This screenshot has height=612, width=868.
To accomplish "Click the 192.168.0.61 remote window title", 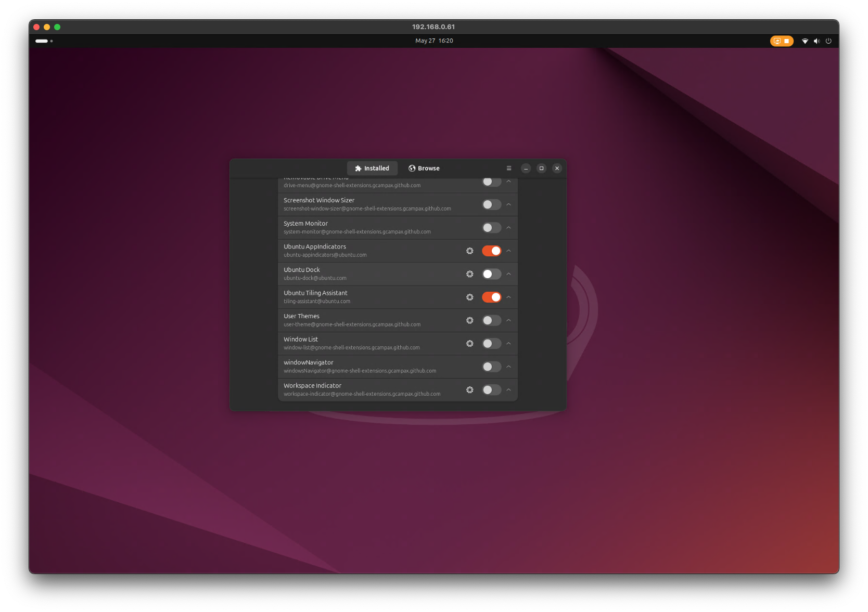I will tap(433, 27).
